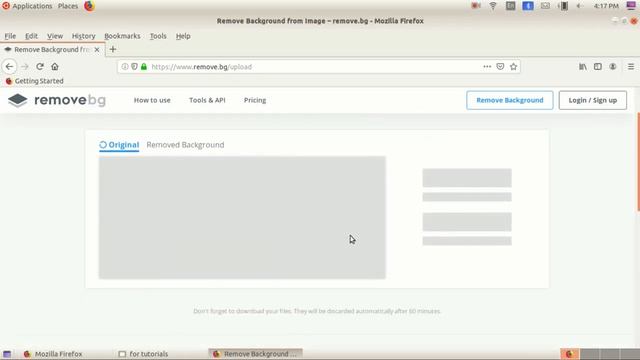Toggle the sidebar view icon
The width and height of the screenshot is (640, 360).
coord(598,67)
